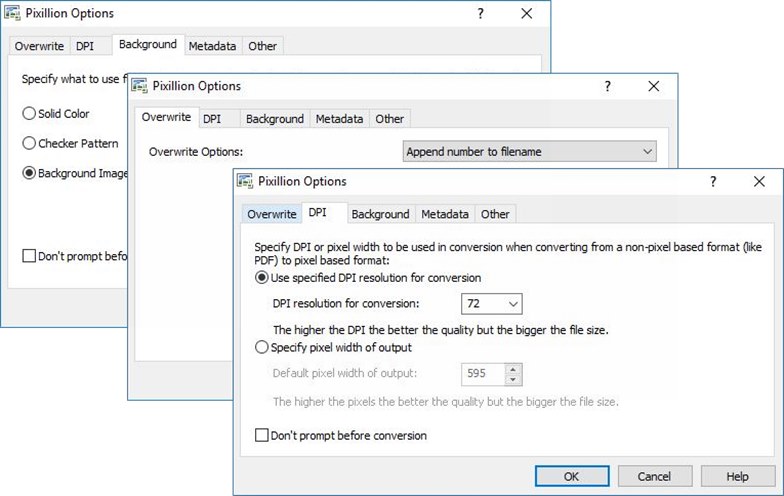The image size is (784, 496).
Task: Open Other tab in front window
Action: [x=495, y=214]
